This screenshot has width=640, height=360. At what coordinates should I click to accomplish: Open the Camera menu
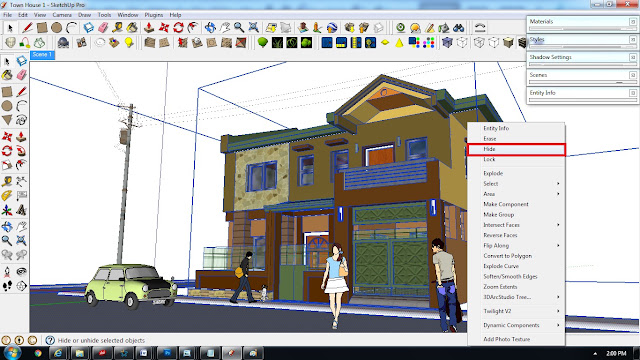coord(62,15)
